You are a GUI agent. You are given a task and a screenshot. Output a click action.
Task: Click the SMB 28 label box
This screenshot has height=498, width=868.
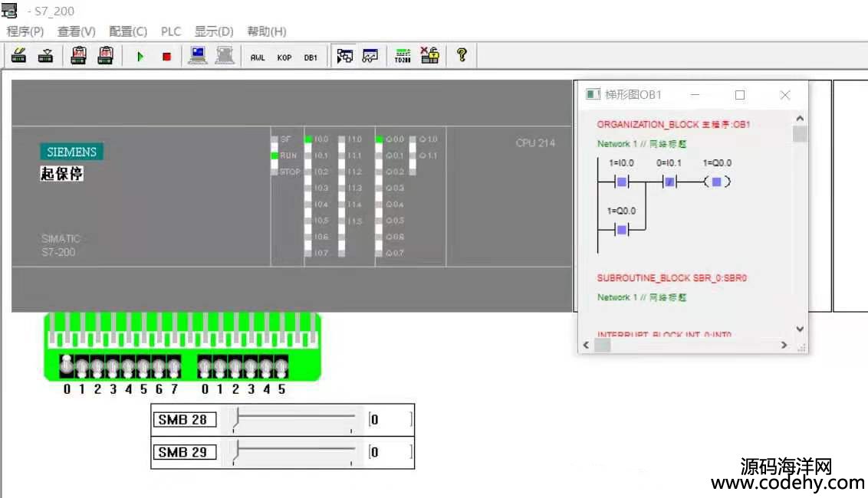click(184, 420)
